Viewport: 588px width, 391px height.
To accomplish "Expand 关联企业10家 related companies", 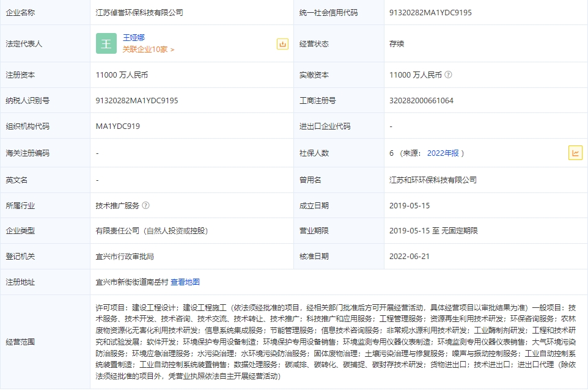I will (148, 49).
